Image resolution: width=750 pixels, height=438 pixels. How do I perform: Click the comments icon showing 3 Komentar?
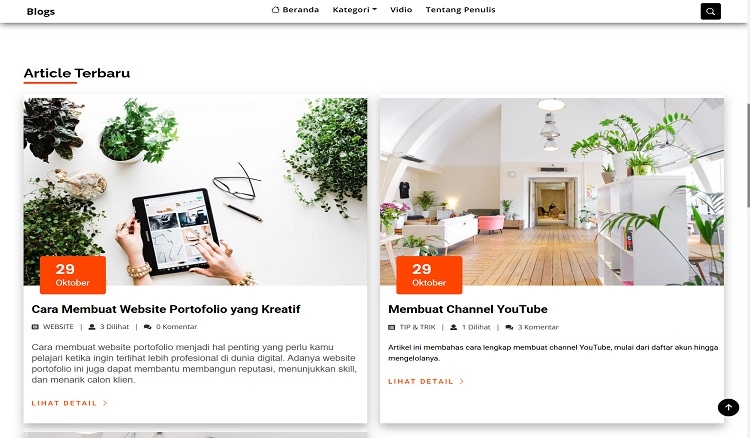(x=509, y=327)
